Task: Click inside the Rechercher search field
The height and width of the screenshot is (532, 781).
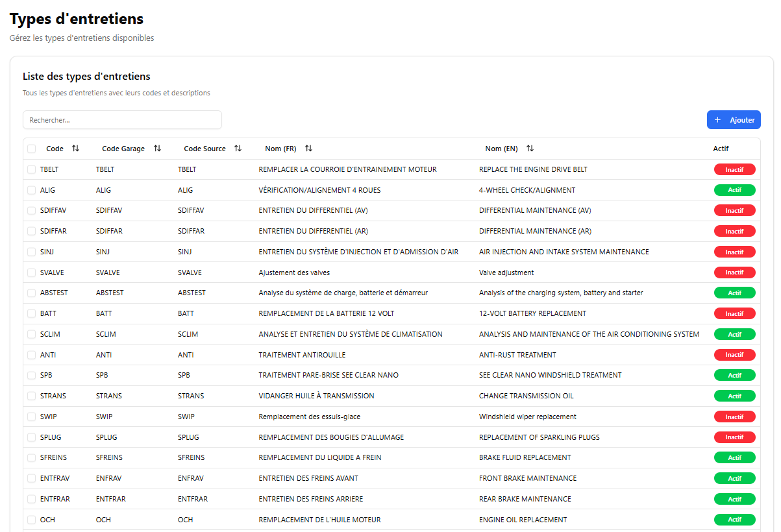Action: tap(122, 120)
